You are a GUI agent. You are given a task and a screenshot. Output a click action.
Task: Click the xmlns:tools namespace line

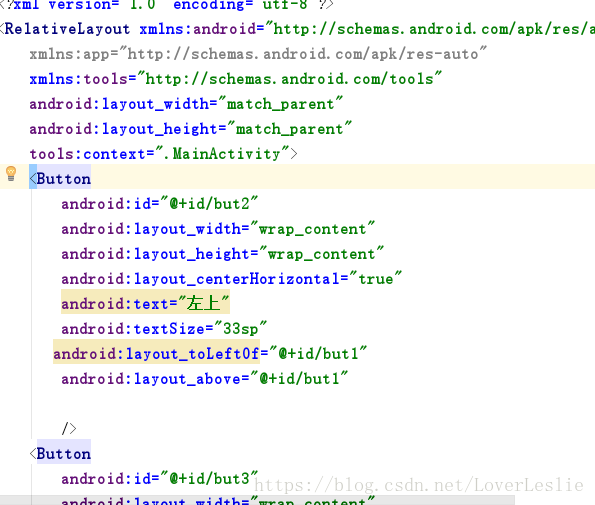[236, 79]
